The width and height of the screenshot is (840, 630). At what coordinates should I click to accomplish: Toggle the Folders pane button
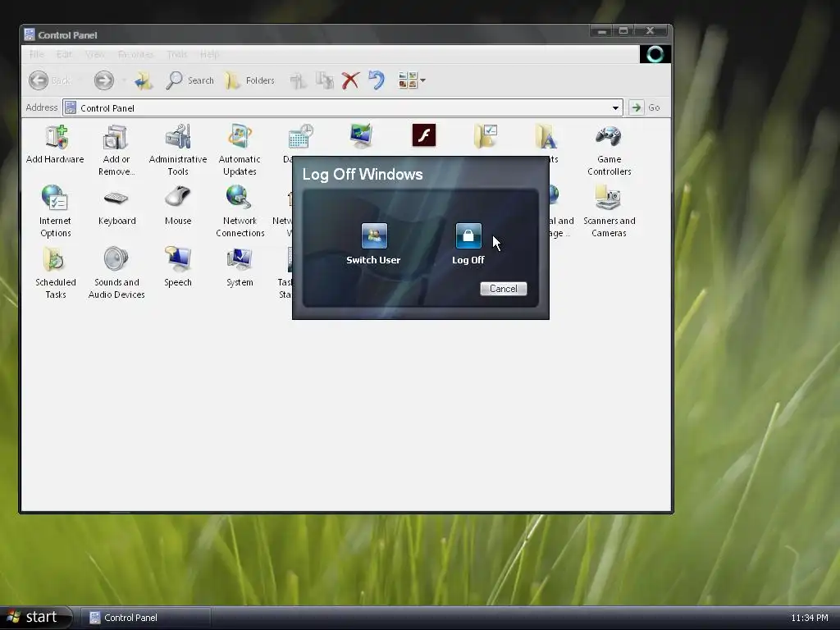coord(249,80)
